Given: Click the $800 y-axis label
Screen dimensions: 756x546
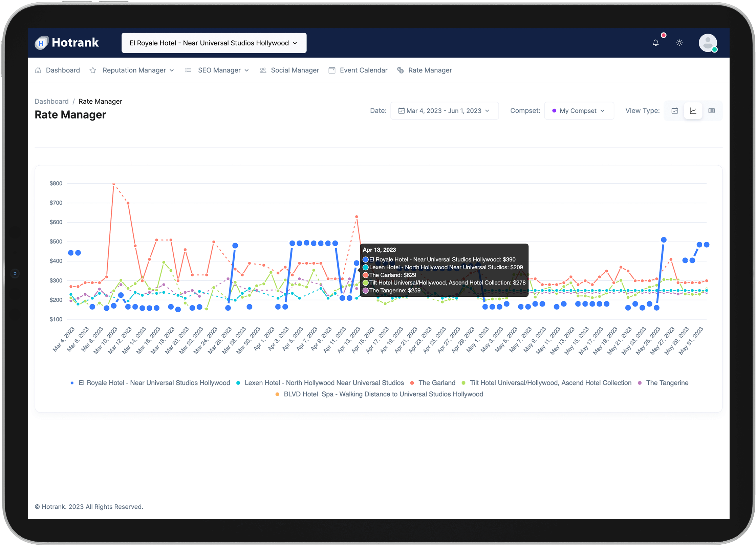Looking at the screenshot, I should point(56,184).
